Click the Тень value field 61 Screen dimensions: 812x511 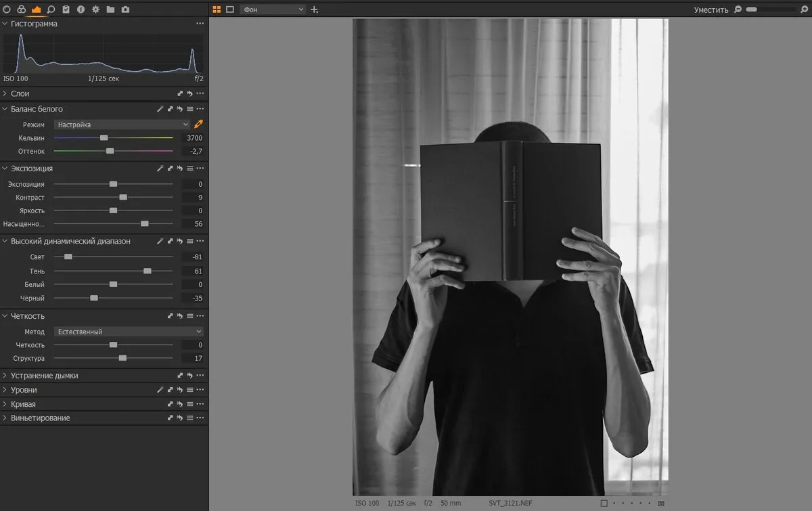[x=192, y=271]
